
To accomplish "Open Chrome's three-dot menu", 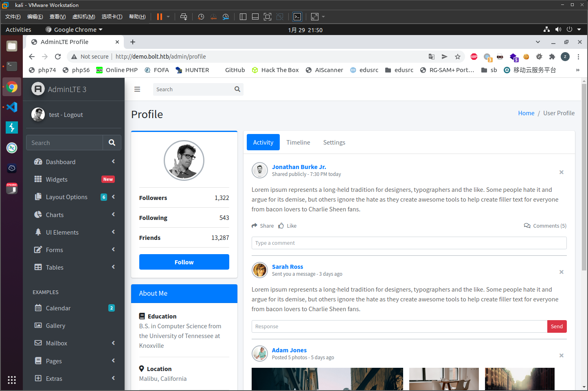I will (x=578, y=57).
